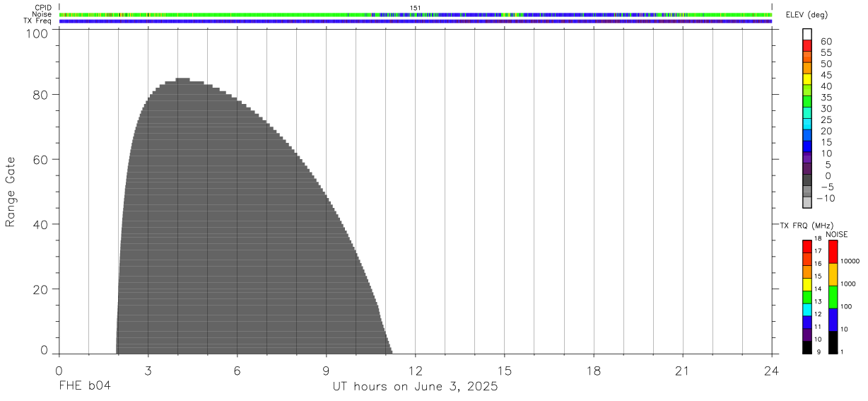
Task: Click the Noise color strip above plot
Action: tap(416, 14)
